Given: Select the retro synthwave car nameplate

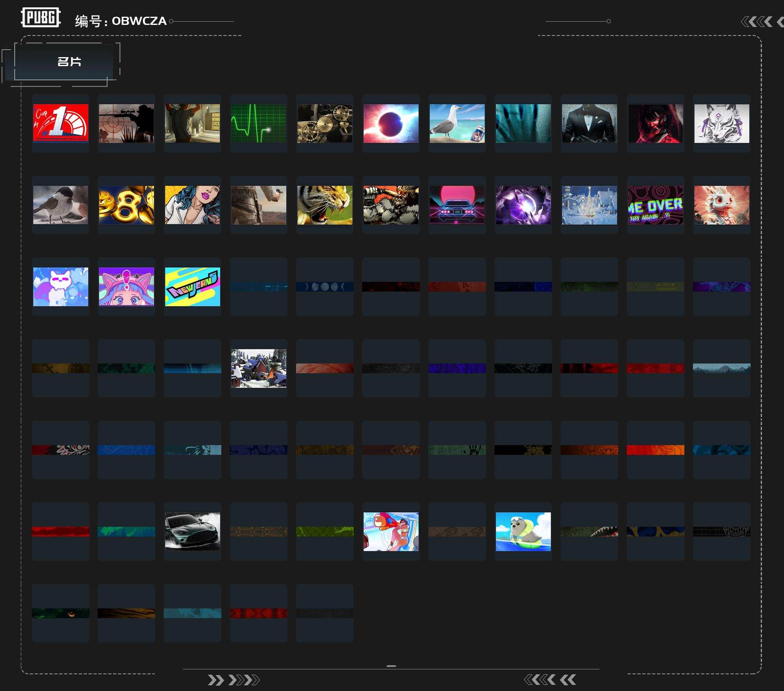Looking at the screenshot, I should pyautogui.click(x=457, y=205).
